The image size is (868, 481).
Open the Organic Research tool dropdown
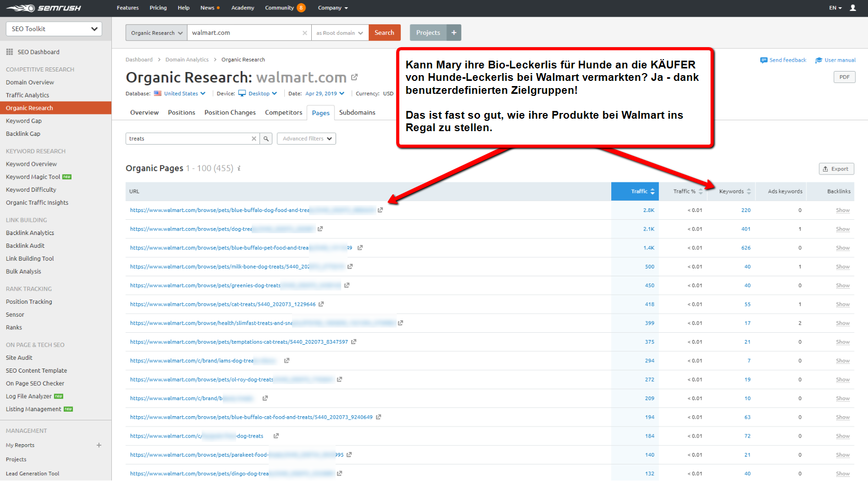coord(156,33)
